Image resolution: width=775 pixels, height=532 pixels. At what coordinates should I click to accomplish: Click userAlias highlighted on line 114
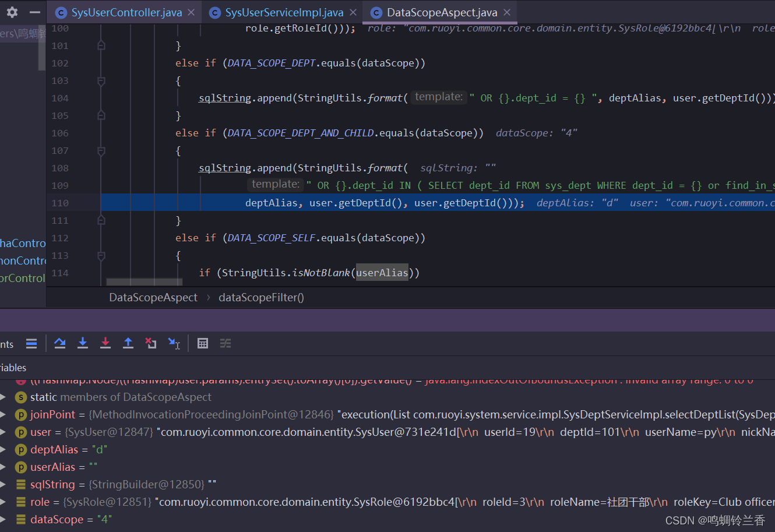pyautogui.click(x=382, y=273)
